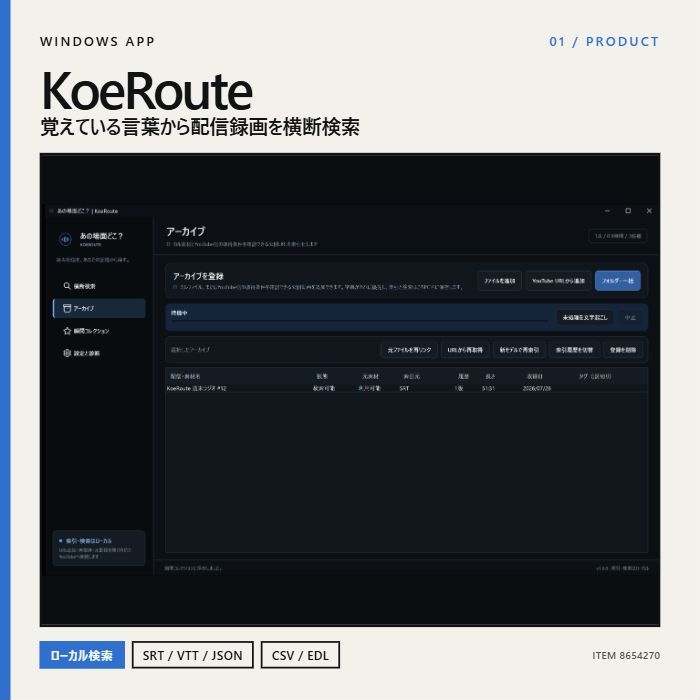This screenshot has width=700, height=700.
Task: Click the star collection icon in sidebar
Action: [x=67, y=331]
